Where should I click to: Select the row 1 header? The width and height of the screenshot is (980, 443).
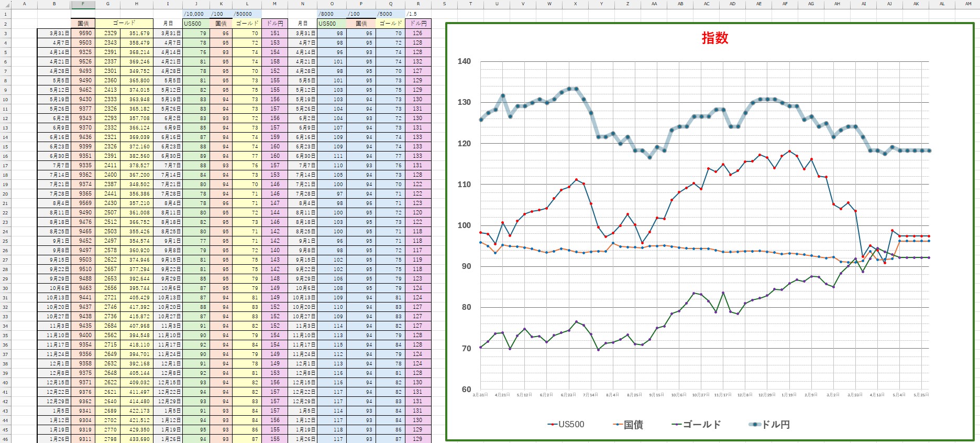point(5,14)
